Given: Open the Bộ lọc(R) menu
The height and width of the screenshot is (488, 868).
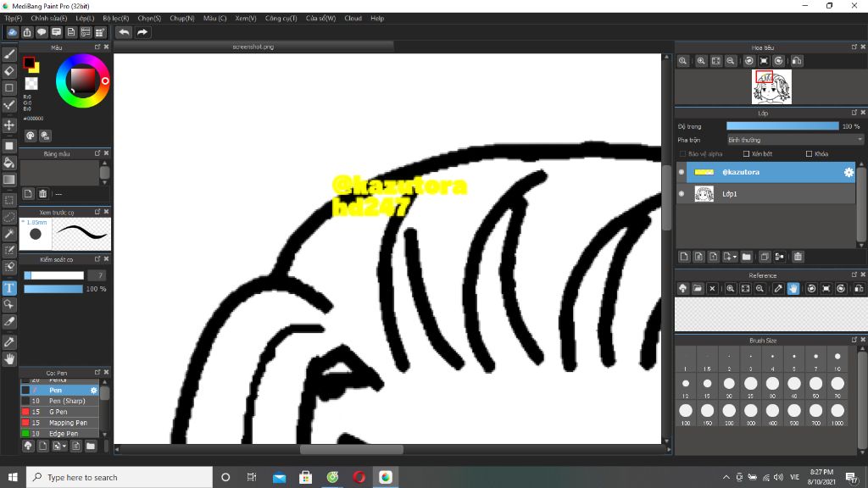Looking at the screenshot, I should click(115, 19).
